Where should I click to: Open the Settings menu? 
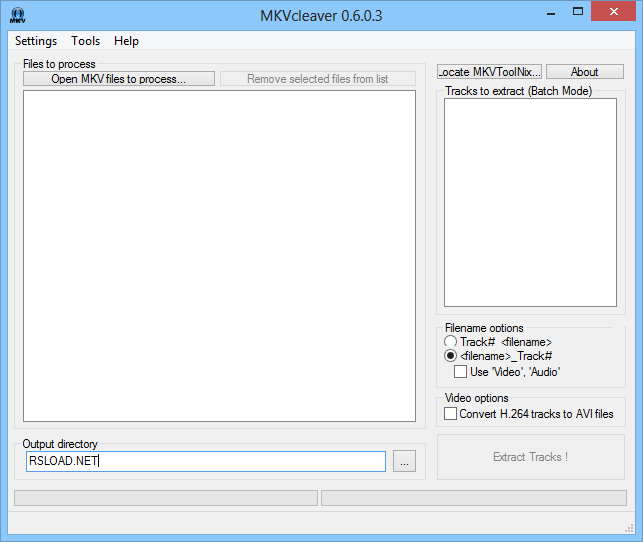(36, 41)
